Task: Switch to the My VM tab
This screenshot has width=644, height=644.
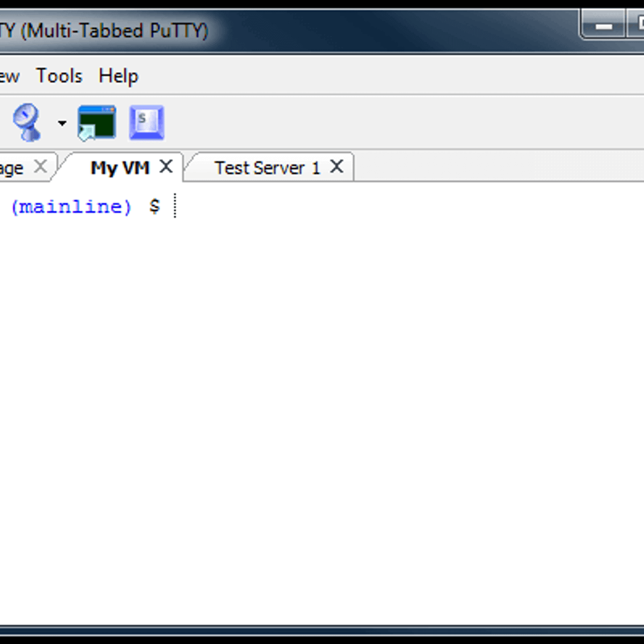Action: point(119,168)
